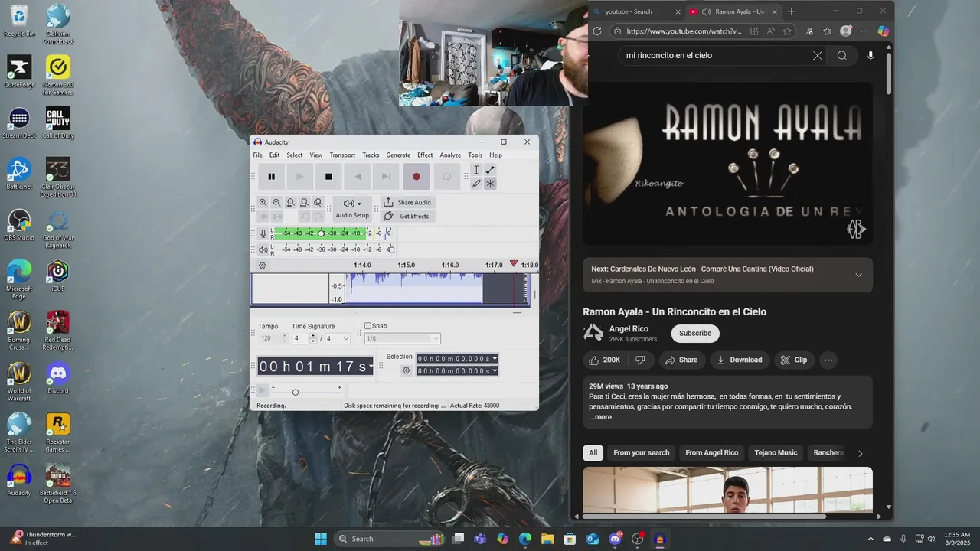980x551 pixels.
Task: Clear the YouTube search box with X
Action: pos(818,55)
